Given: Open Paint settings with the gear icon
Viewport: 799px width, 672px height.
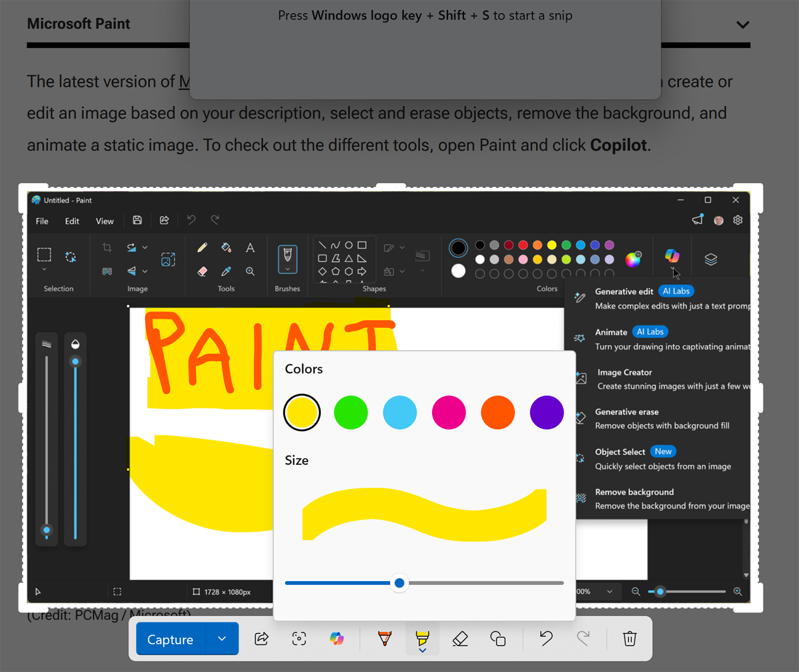Looking at the screenshot, I should [738, 221].
